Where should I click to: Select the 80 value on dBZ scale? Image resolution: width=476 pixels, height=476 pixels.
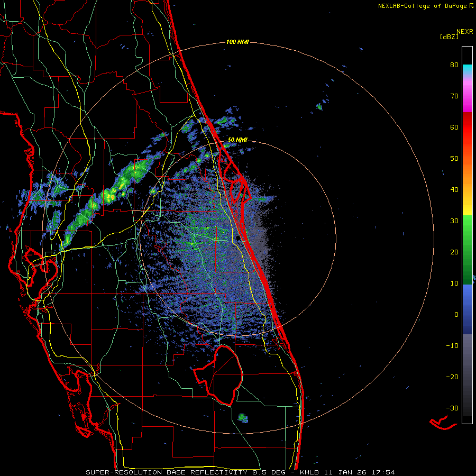tap(454, 65)
